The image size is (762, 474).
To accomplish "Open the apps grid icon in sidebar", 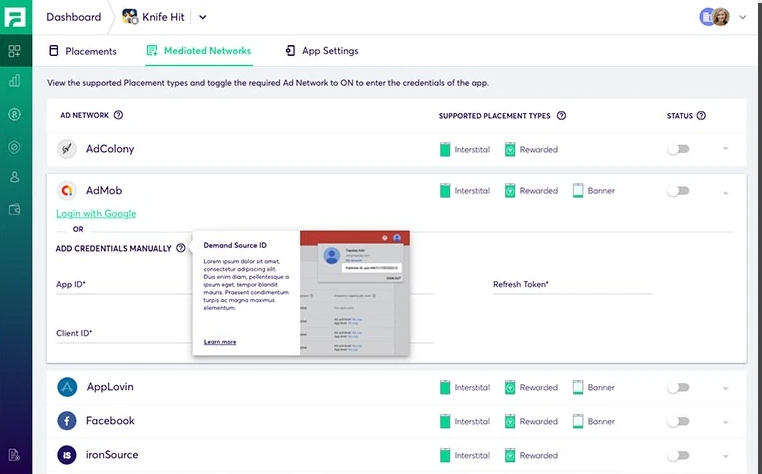I will coord(15,51).
